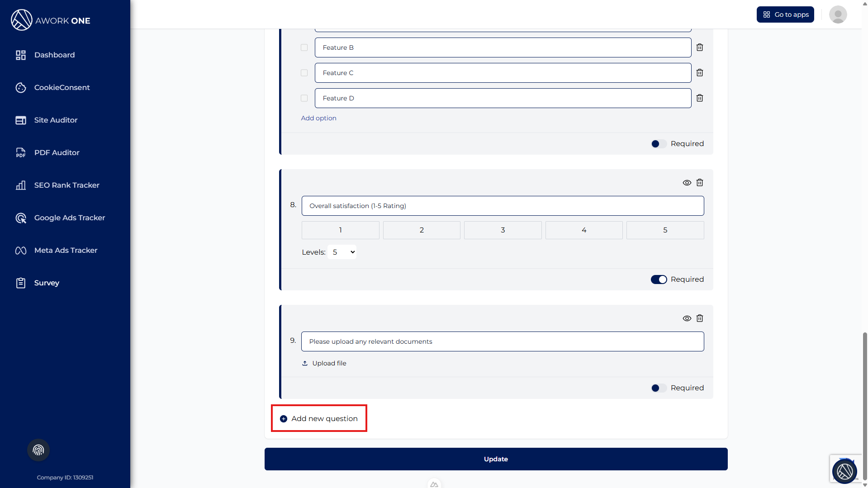The image size is (868, 488).
Task: Open floating Awork chat widget icon
Action: (x=844, y=471)
